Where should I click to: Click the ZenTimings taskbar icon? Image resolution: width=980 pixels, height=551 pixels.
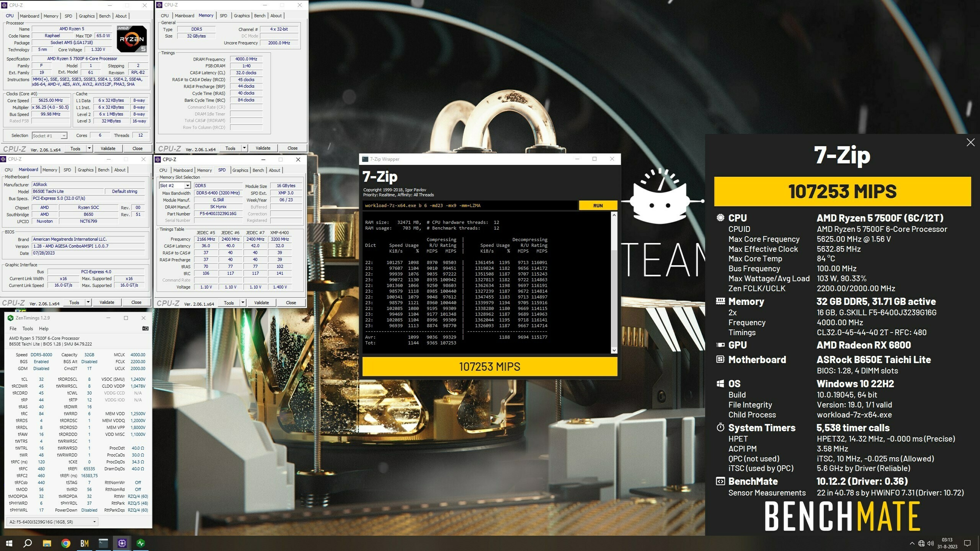coord(140,543)
